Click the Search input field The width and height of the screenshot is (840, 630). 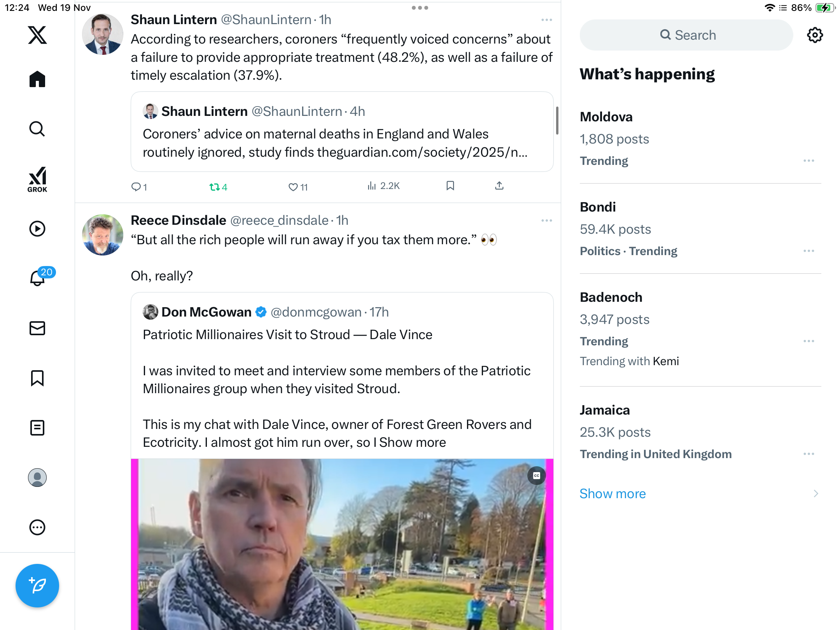pos(686,35)
